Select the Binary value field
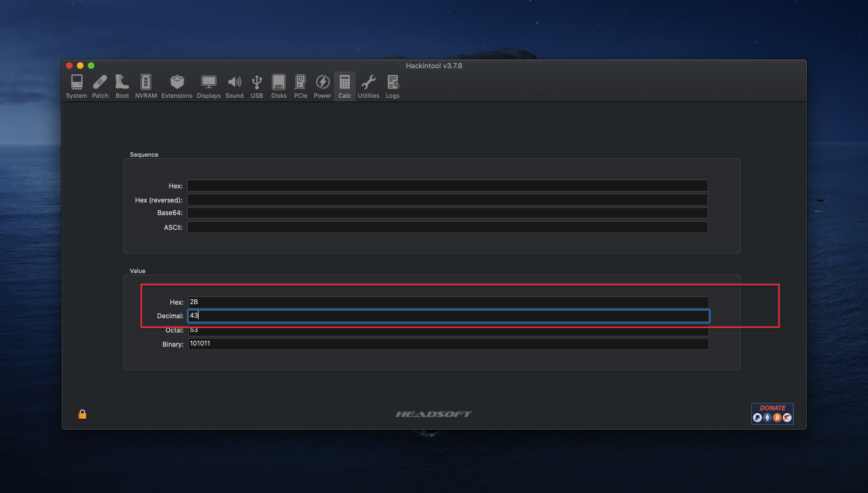 pos(447,344)
